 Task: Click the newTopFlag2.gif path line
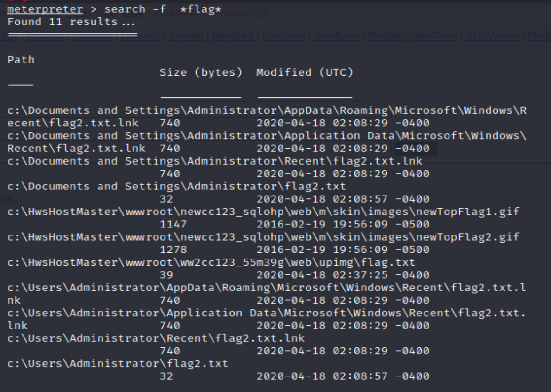click(263, 237)
